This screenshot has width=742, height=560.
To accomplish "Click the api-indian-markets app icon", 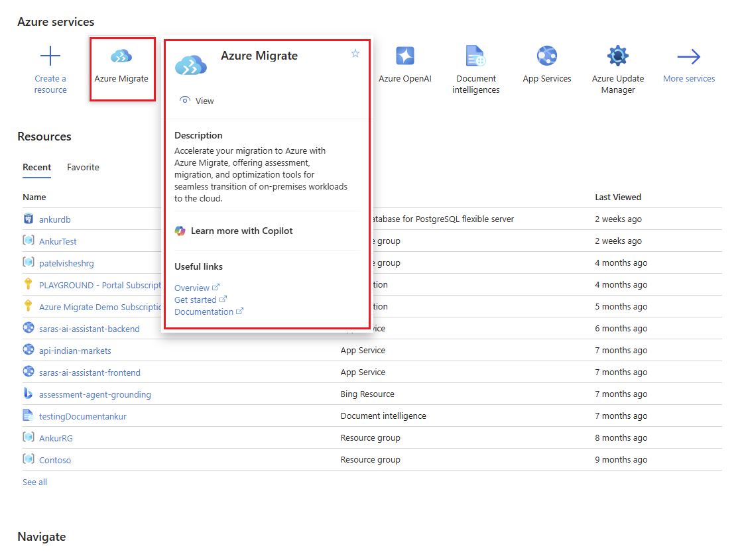I will coord(29,349).
